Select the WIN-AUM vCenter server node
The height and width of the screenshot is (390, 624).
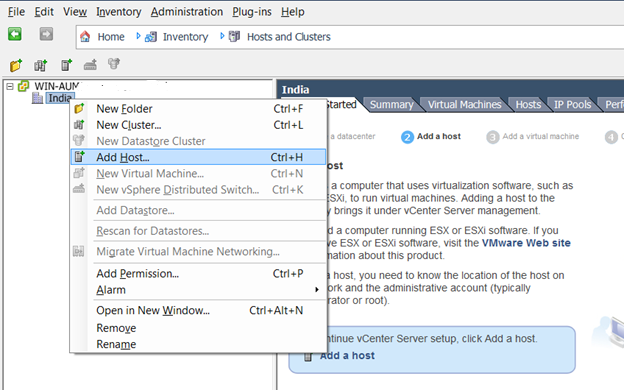pyautogui.click(x=57, y=86)
